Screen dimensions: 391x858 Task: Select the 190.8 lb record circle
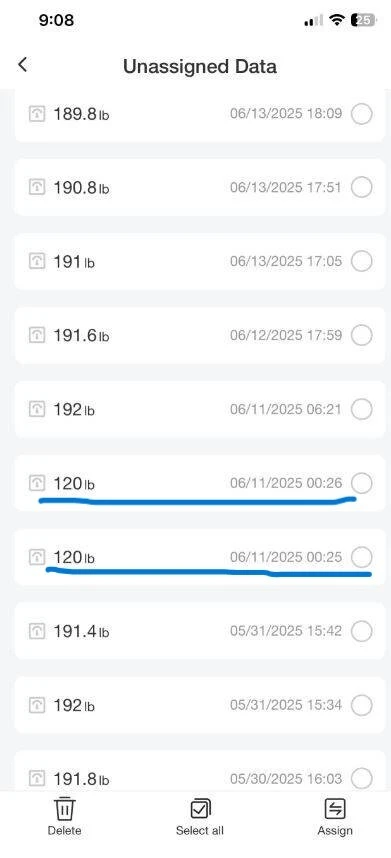click(361, 188)
